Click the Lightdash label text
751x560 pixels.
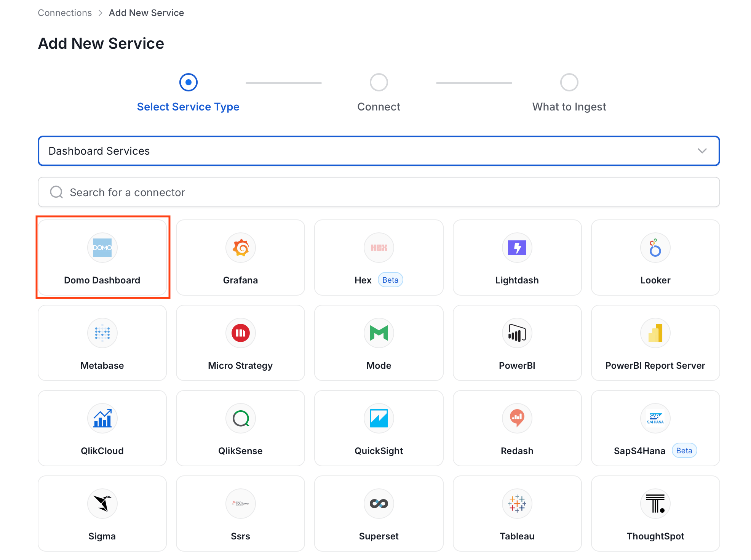tap(517, 280)
